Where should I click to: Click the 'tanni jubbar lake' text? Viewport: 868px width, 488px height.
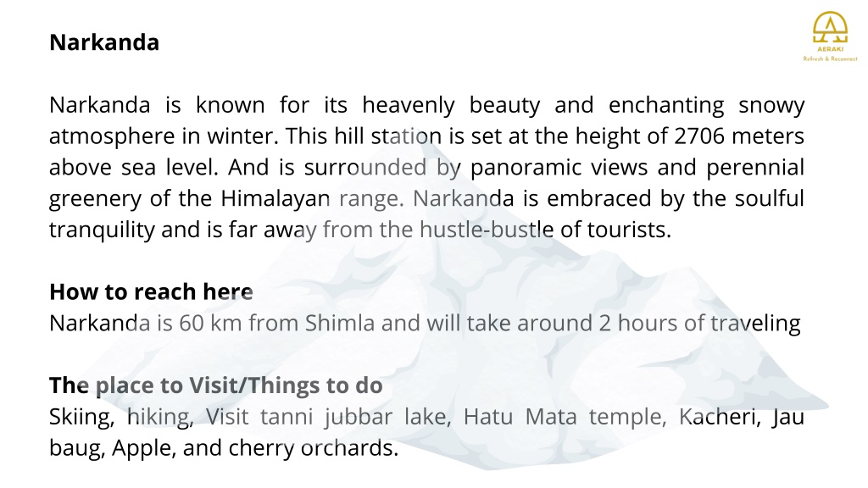pyautogui.click(x=356, y=417)
